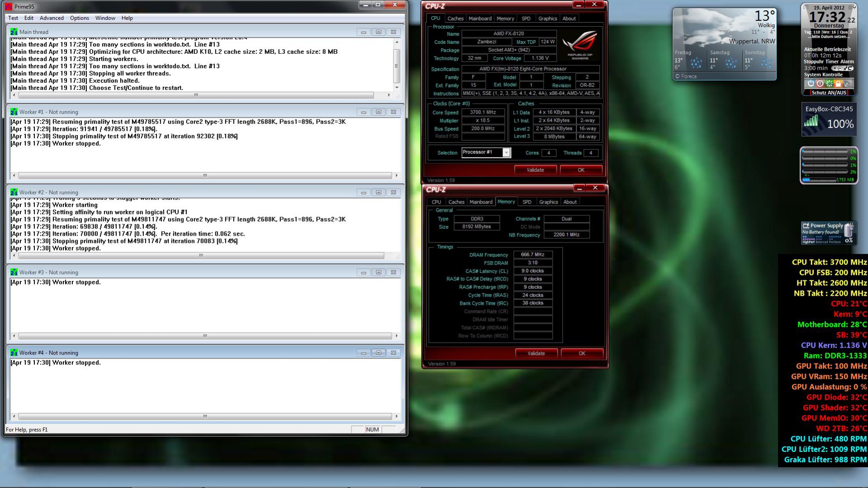The height and width of the screenshot is (488, 868).
Task: Click the timer plus icon in clock gadget
Action: point(835,68)
